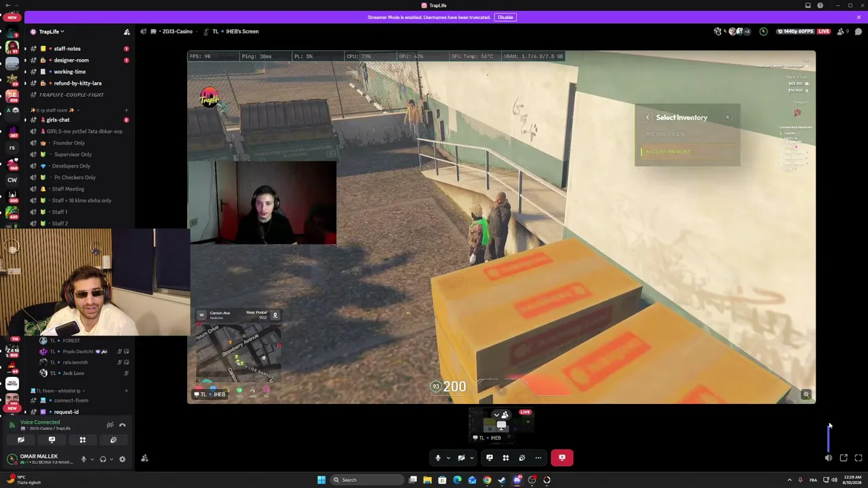Screen dimensions: 868x488
Task: Disable Streamer Mode via the banner button
Action: point(505,17)
